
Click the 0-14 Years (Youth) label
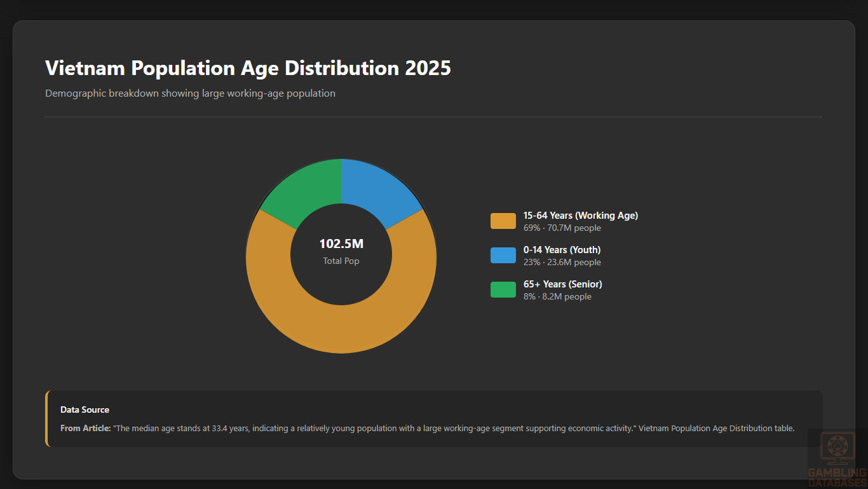tap(562, 250)
